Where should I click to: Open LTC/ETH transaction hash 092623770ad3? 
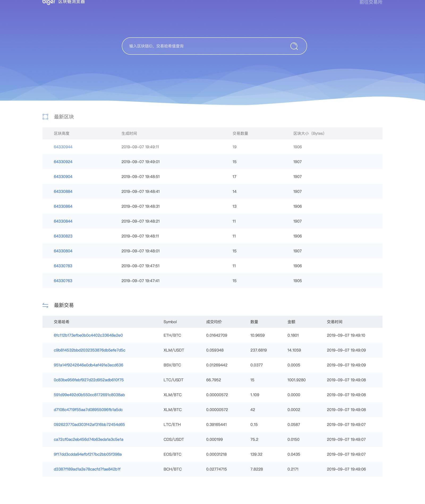tap(89, 425)
